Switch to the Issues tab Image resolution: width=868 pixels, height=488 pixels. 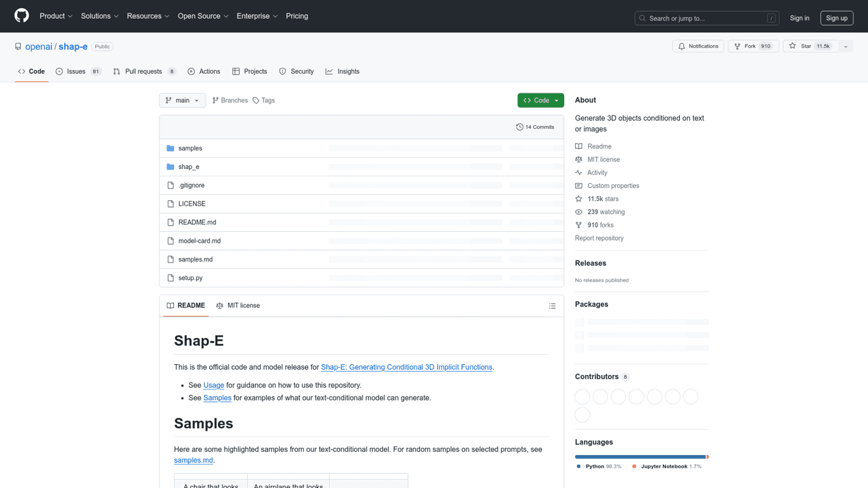point(78,72)
